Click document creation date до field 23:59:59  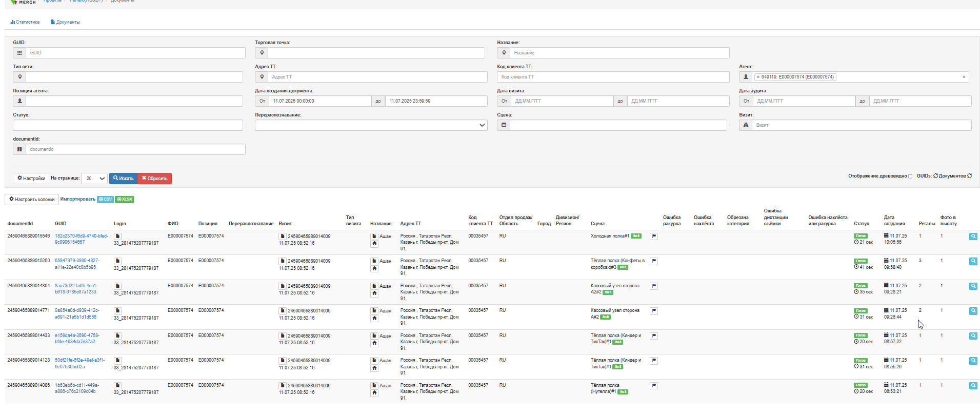coord(436,101)
